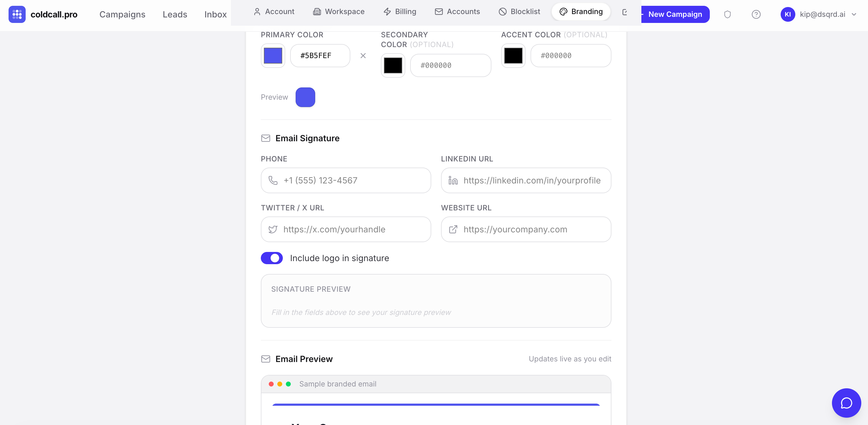This screenshot has height=425, width=868.
Task: Click the coldcall.pro logo icon
Action: tap(17, 14)
